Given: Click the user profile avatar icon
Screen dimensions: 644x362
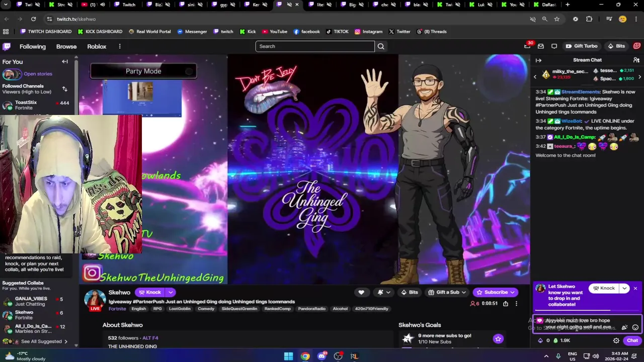Looking at the screenshot, I should click(x=637, y=46).
